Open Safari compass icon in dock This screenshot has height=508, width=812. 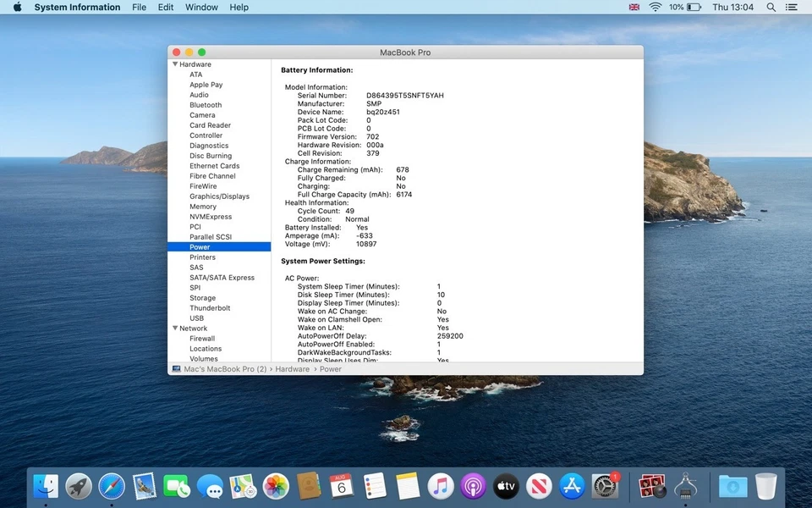click(x=112, y=487)
